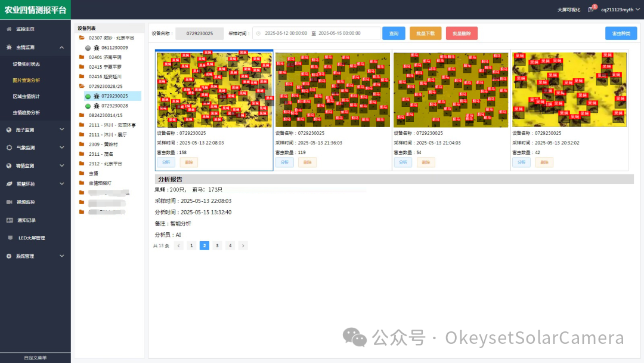Expand the 系统管理 menu chevron
644x363 pixels.
pos(61,256)
